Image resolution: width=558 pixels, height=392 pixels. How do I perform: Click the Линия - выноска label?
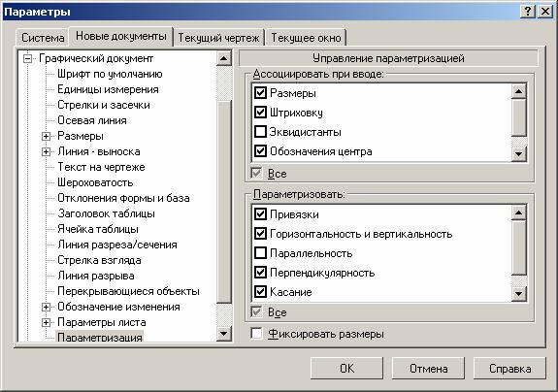(x=99, y=151)
